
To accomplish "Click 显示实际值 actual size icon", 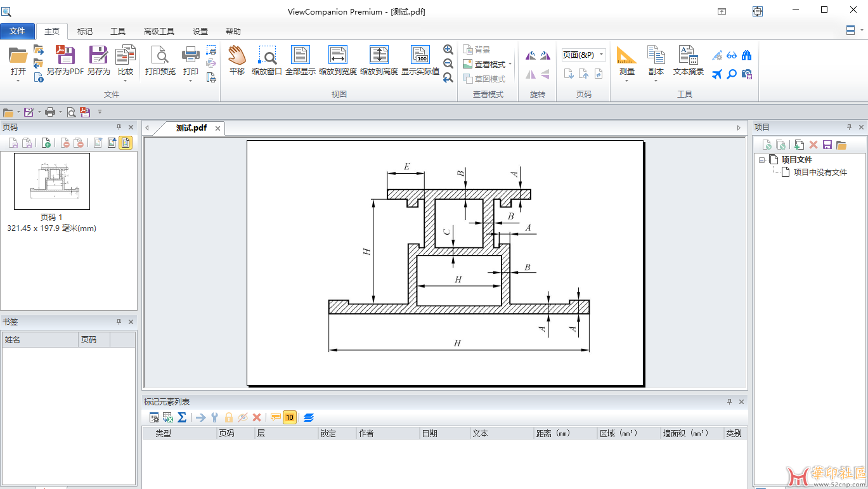I will click(420, 55).
